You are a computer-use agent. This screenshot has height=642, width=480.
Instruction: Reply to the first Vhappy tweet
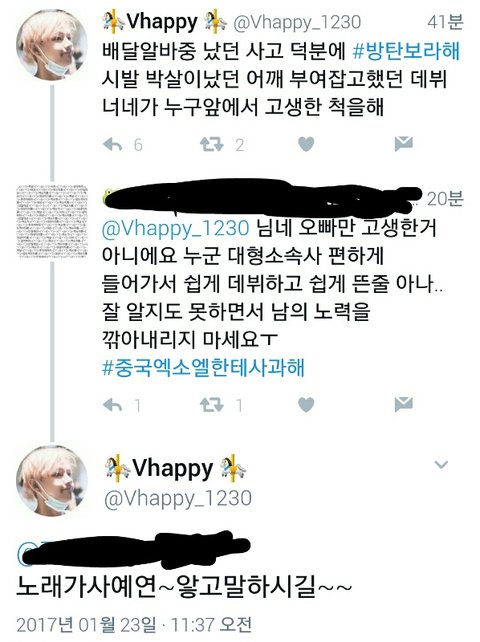pos(113,145)
